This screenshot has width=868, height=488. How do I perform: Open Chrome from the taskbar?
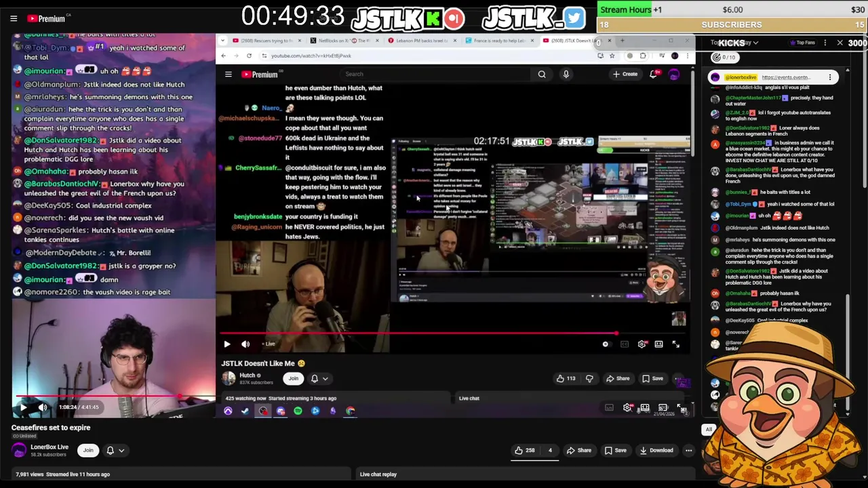(x=351, y=411)
